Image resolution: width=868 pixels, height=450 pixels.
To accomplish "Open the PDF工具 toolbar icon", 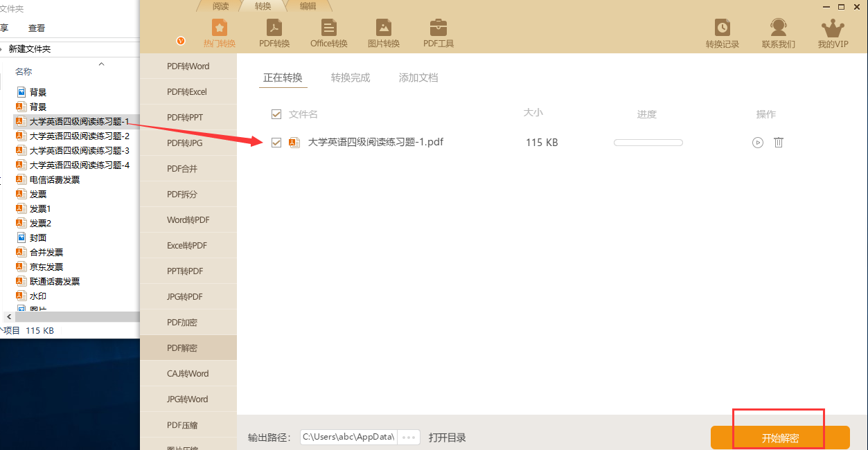I will 439,28.
